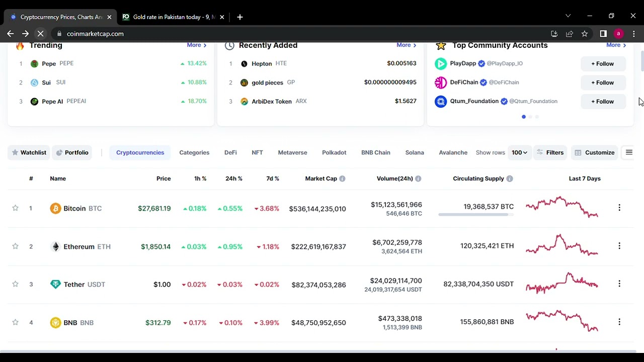Click More link in Trending card

(197, 45)
